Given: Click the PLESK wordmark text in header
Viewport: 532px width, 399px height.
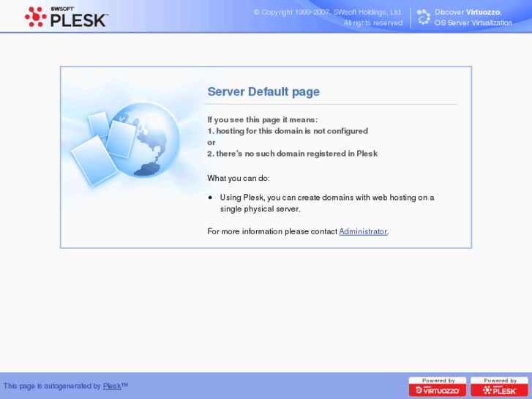Looking at the screenshot, I should click(79, 20).
